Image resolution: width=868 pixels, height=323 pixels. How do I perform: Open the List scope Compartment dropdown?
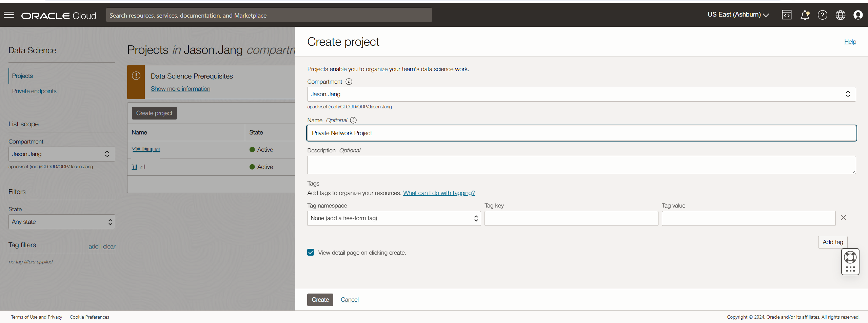point(62,154)
